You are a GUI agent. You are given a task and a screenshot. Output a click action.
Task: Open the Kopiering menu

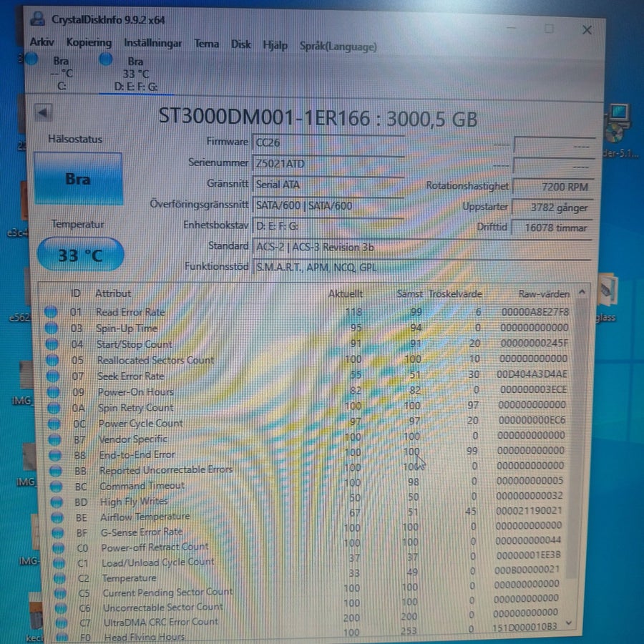coord(89,42)
